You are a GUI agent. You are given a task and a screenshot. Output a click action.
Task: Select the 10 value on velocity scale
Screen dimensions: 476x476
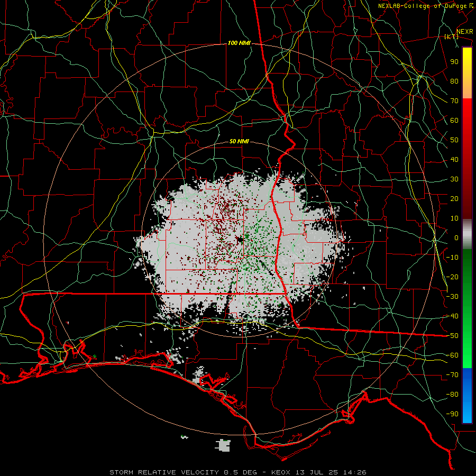click(x=454, y=218)
